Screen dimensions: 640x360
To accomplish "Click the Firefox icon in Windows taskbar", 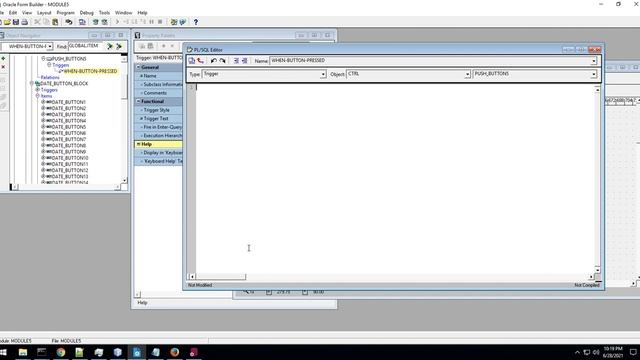I will [175, 352].
